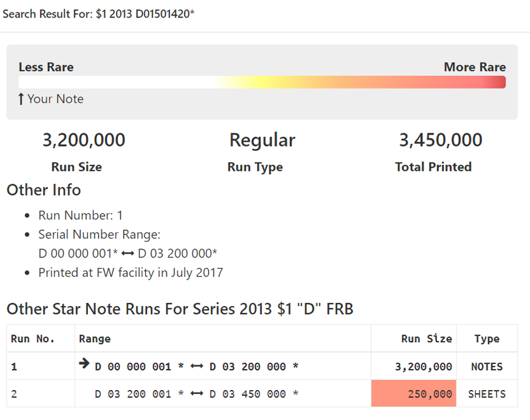Click 'Printed at FW facility in July 2017'
Viewport: 530px width, 420px height.
pos(130,272)
